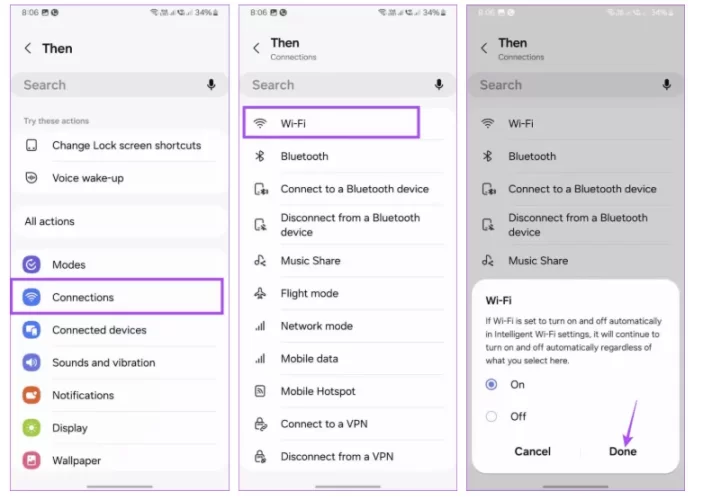Tap the Flight mode airplane icon
703x500 pixels.
coord(260,294)
